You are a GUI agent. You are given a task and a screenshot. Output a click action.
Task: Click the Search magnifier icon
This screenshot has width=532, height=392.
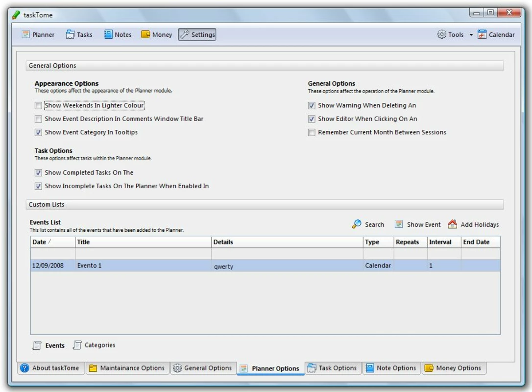357,224
